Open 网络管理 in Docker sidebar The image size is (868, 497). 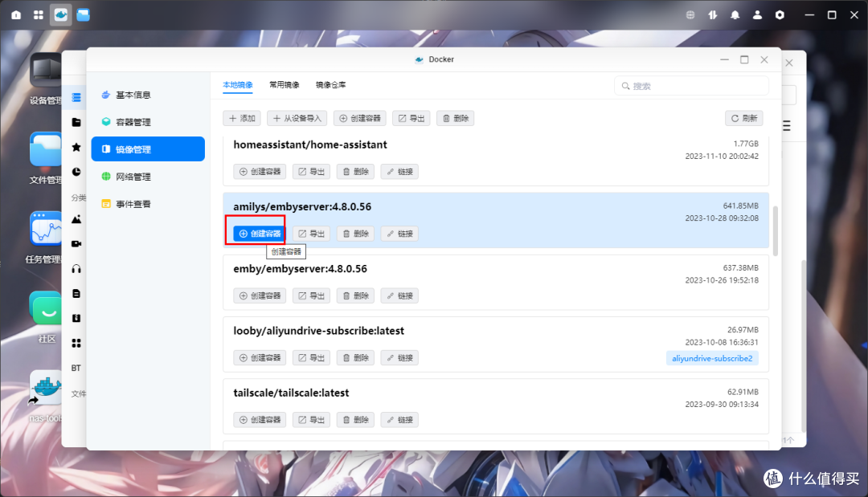coord(148,177)
